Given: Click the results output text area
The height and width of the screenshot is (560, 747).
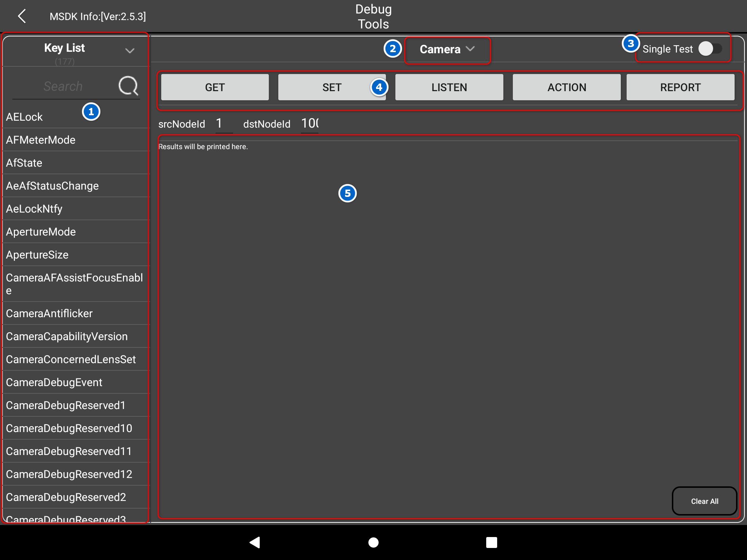Looking at the screenshot, I should [x=449, y=327].
